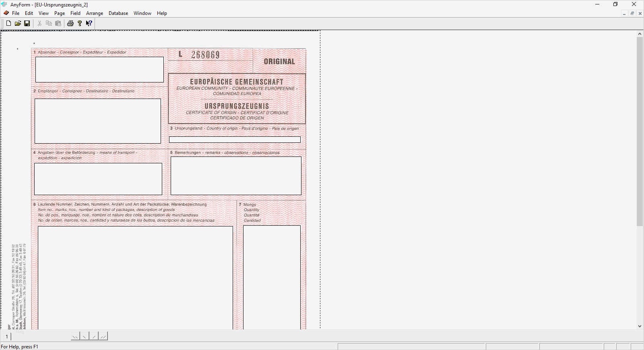644x350 pixels.
Task: Minimize the AnyForm application window
Action: coord(597,4)
